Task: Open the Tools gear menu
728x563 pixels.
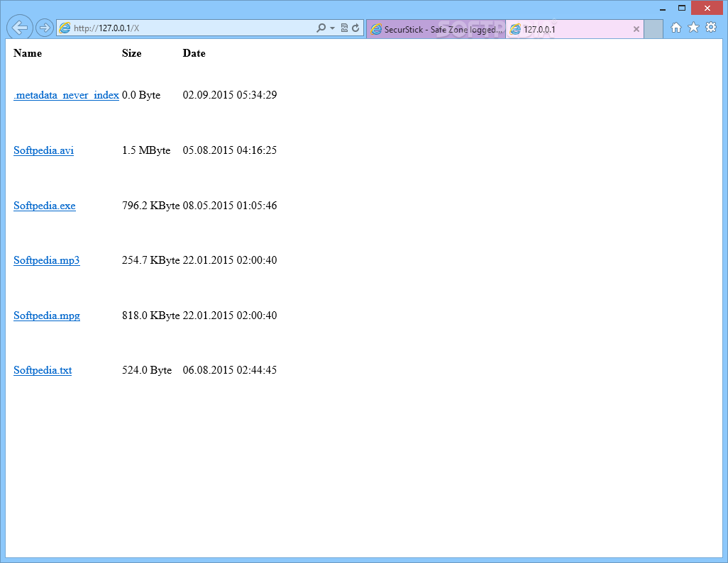Action: [x=711, y=28]
